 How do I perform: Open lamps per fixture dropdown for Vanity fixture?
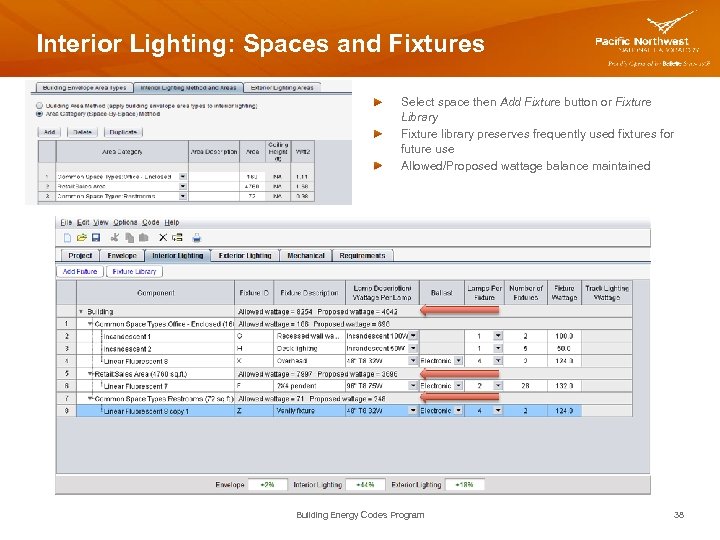click(x=498, y=410)
